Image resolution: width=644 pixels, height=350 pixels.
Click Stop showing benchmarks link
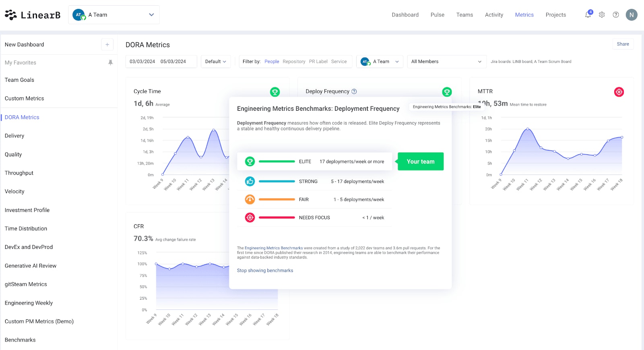(x=265, y=271)
